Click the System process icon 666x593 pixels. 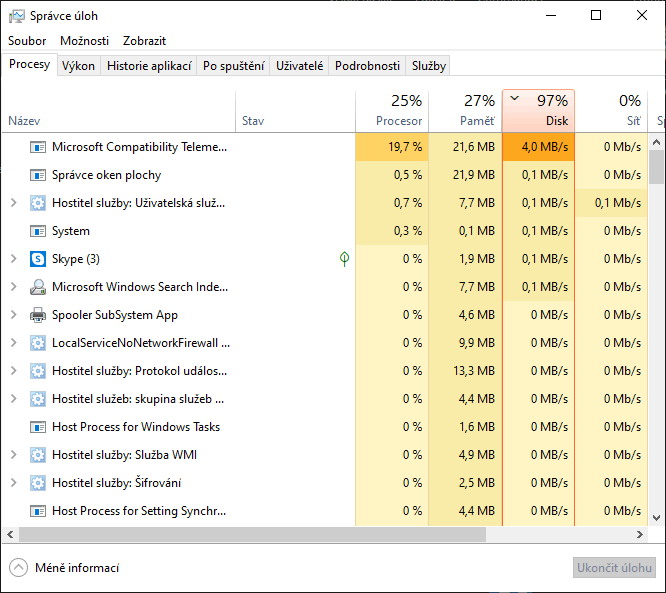coord(38,231)
